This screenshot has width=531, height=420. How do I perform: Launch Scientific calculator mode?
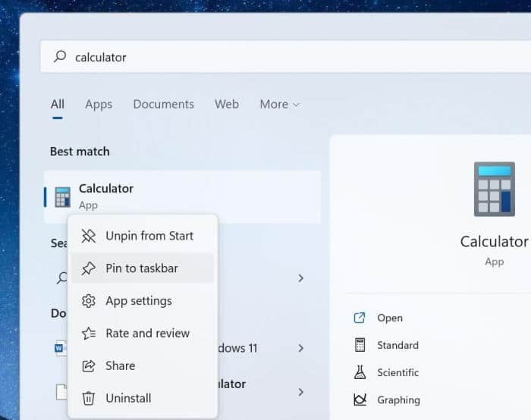pos(398,372)
